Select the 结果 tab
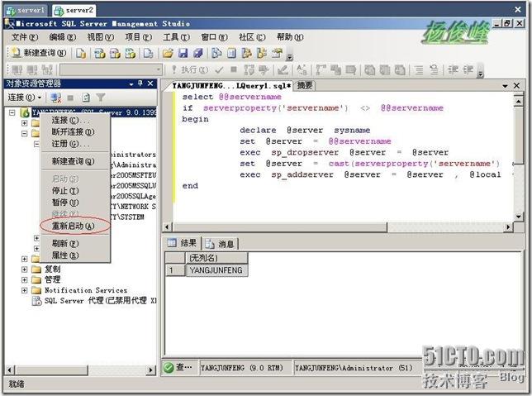The image size is (532, 396). (x=183, y=243)
